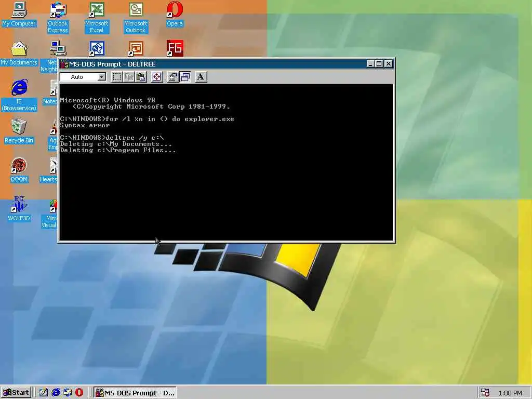Image resolution: width=532 pixels, height=399 pixels.
Task: Click the 1:08 PM taskbar clock
Action: coord(510,393)
